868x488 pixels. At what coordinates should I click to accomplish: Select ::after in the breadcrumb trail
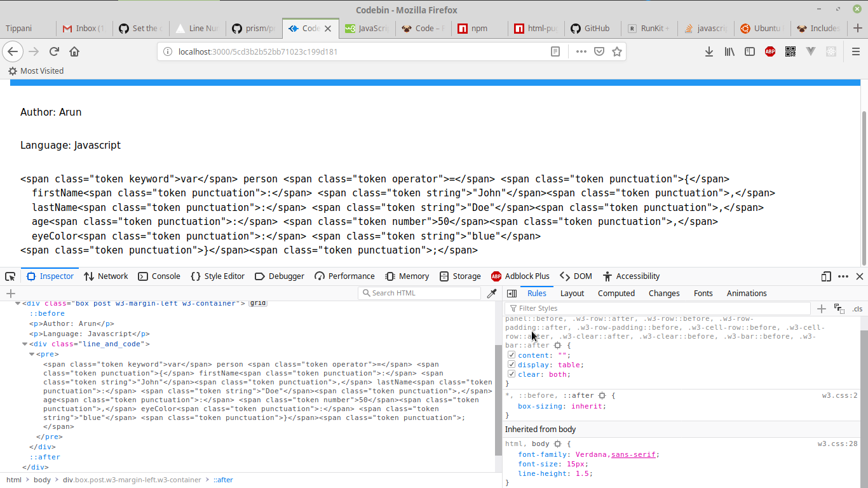223,480
